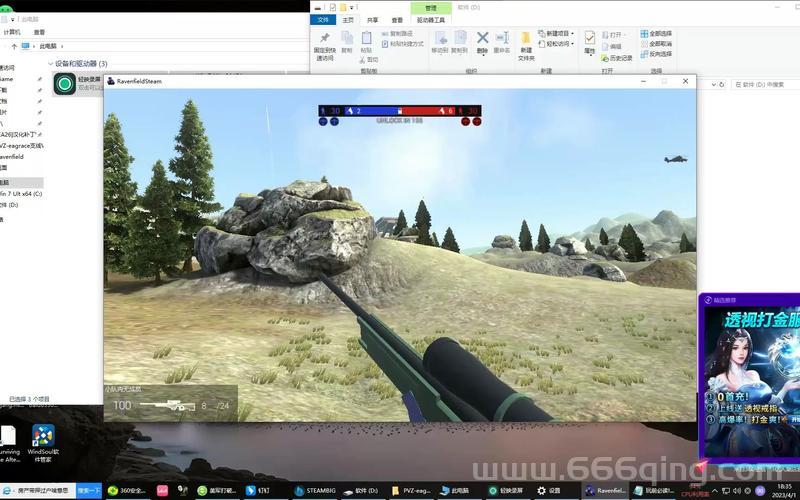Switch to the Home ribbon tab

coord(348,20)
